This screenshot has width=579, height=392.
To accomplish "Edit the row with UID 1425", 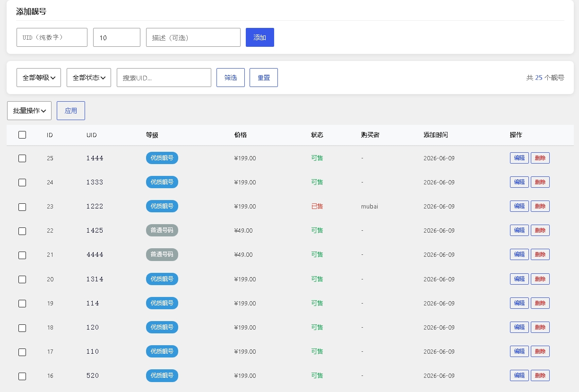I will (x=519, y=230).
